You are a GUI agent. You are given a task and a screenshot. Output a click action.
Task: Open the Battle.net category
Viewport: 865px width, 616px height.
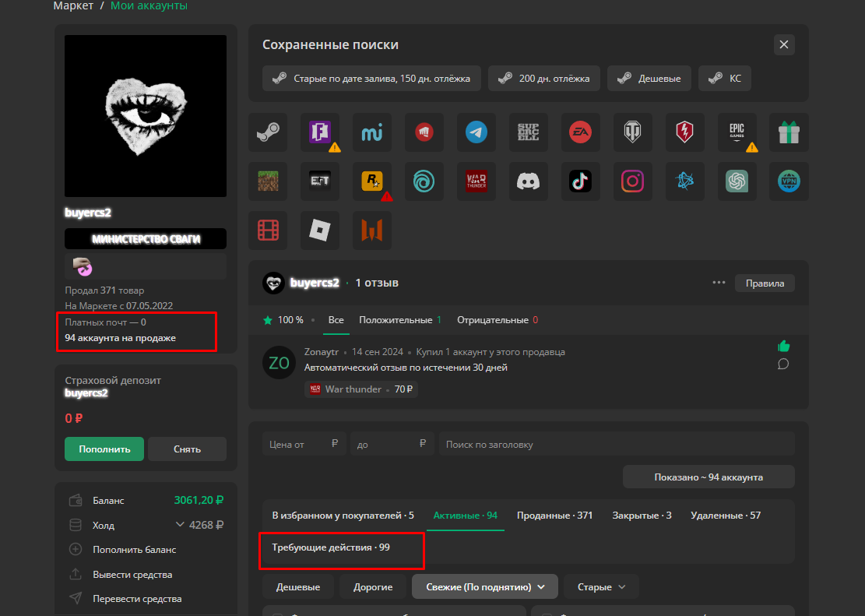click(x=684, y=181)
